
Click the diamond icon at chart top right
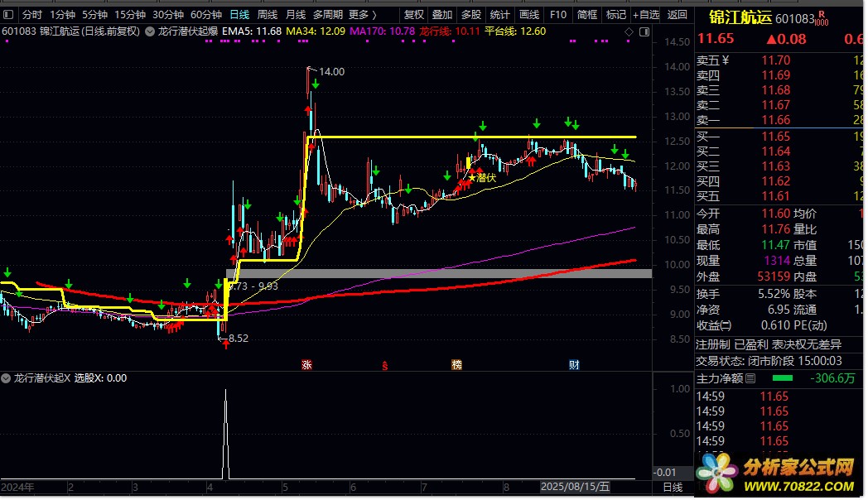click(629, 31)
